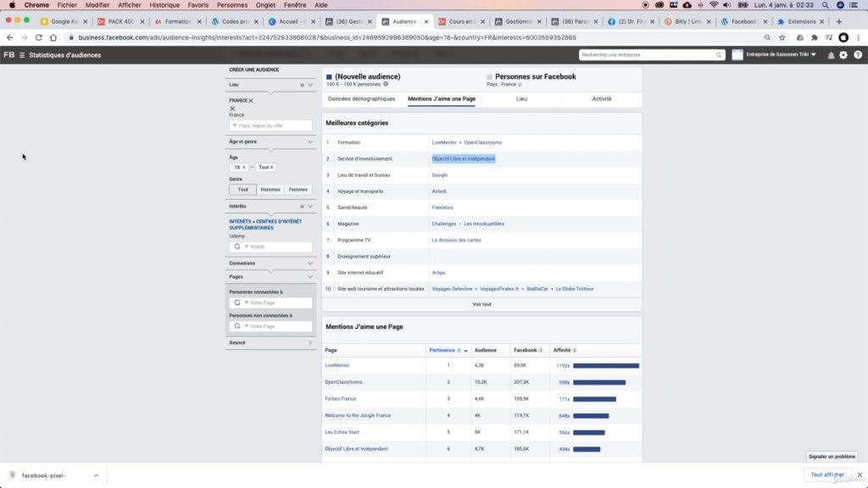Screen dimensions: 868x488
Task: Click the help question mark icon
Action: [x=858, y=55]
